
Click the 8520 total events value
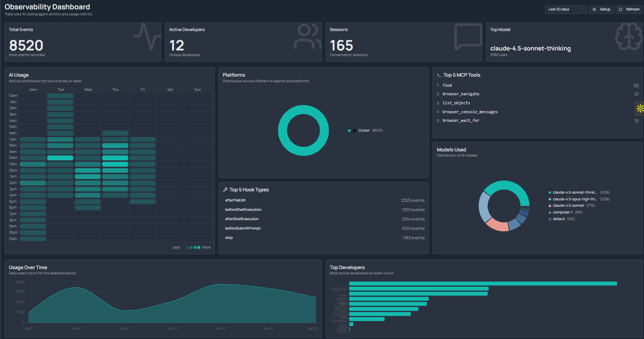click(x=26, y=46)
